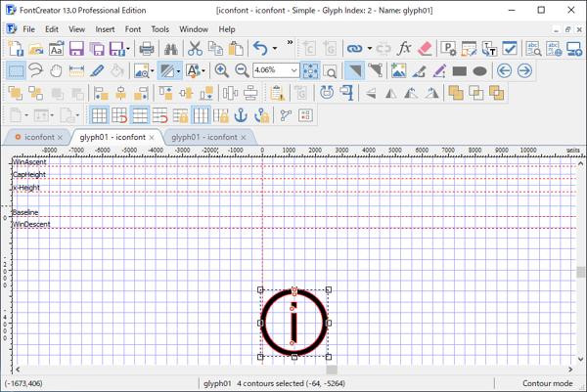Go to the next glyph arrow
Screen dimensions: 587x392
524,70
